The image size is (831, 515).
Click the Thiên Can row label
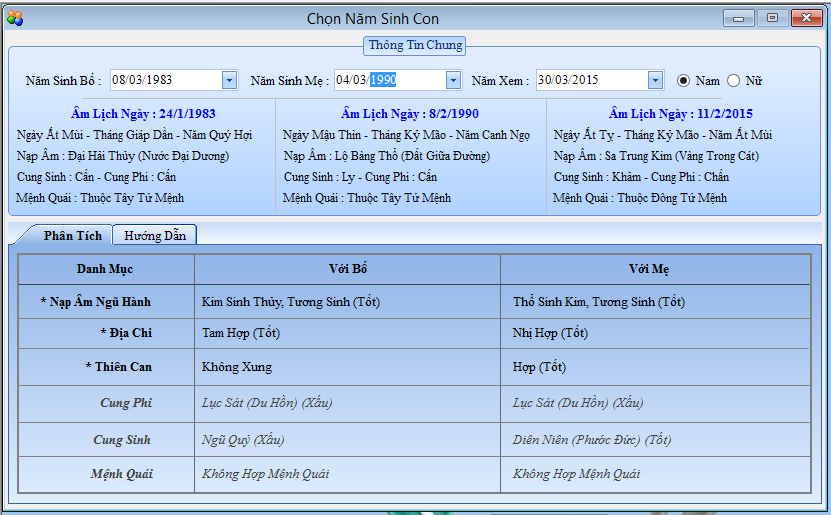118,367
